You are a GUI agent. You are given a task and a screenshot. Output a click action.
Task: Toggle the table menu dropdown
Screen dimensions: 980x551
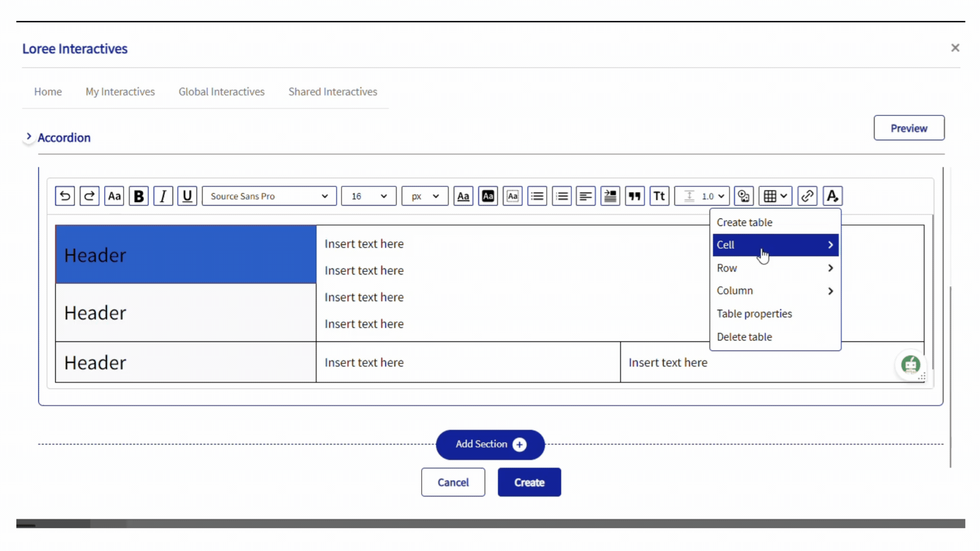point(775,196)
